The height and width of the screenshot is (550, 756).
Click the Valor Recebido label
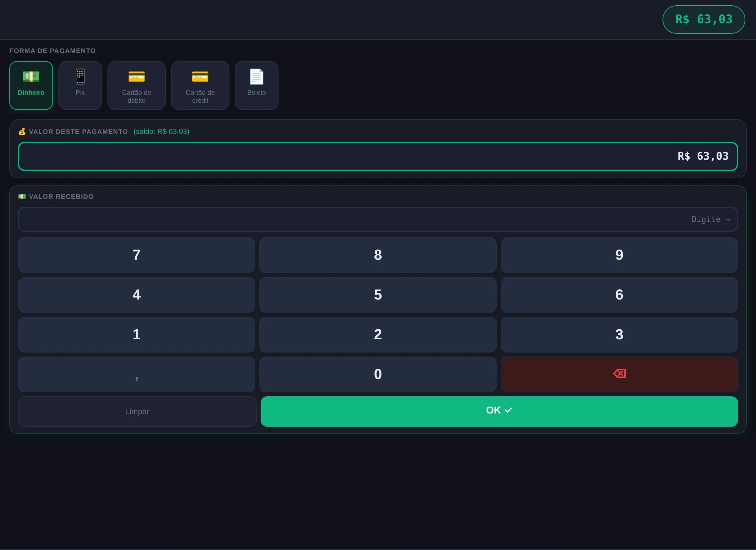coord(61,196)
